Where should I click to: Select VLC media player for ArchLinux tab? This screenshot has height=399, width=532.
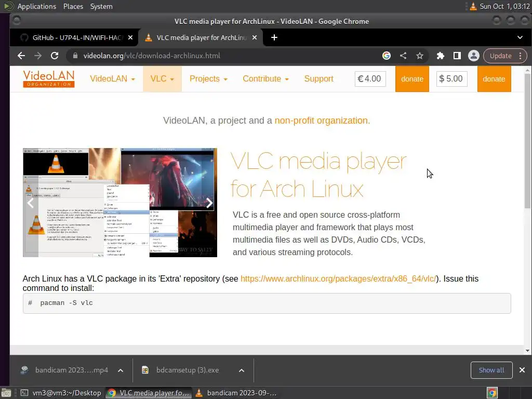click(x=200, y=37)
